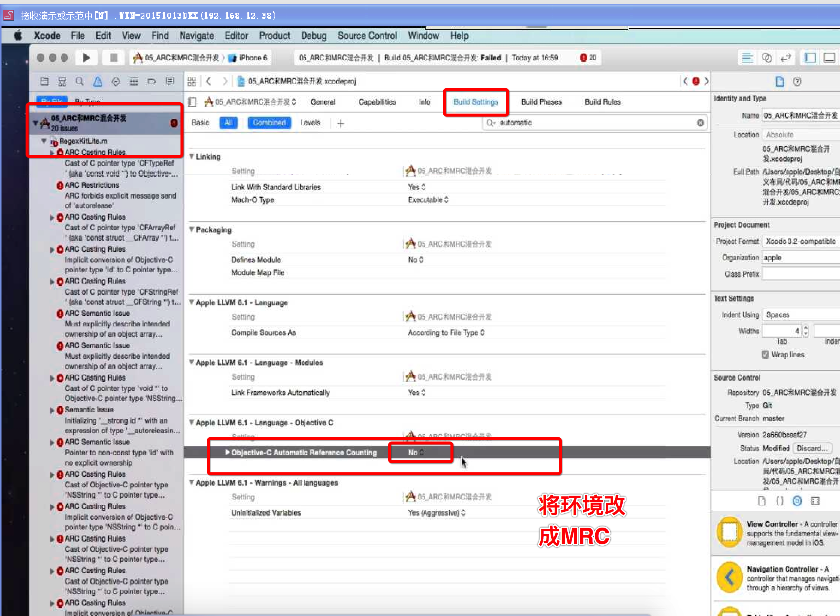The height and width of the screenshot is (616, 840).
Task: Open the find navigator magnifier icon
Action: point(79,81)
